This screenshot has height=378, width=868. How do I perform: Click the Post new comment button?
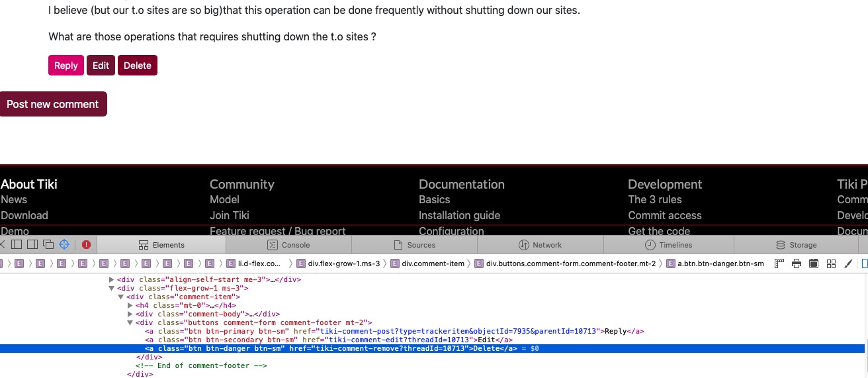(53, 104)
